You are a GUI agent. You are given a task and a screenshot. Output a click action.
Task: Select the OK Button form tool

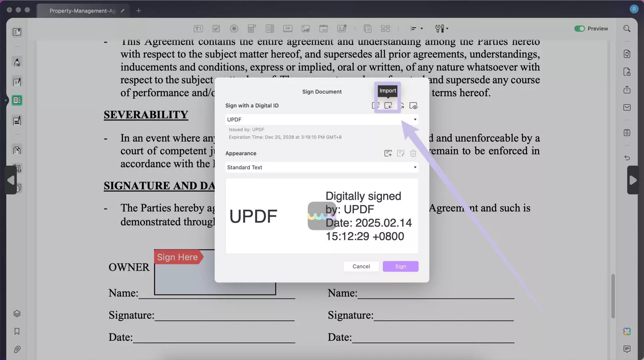288,28
